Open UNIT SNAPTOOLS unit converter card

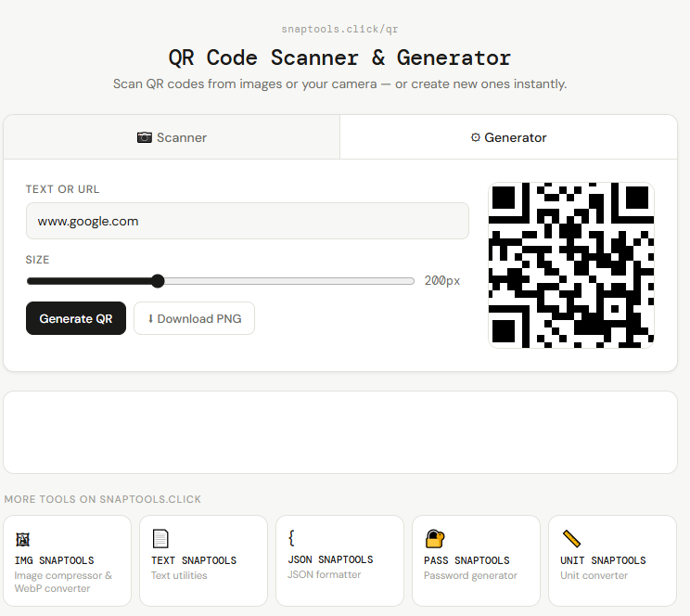click(612, 560)
